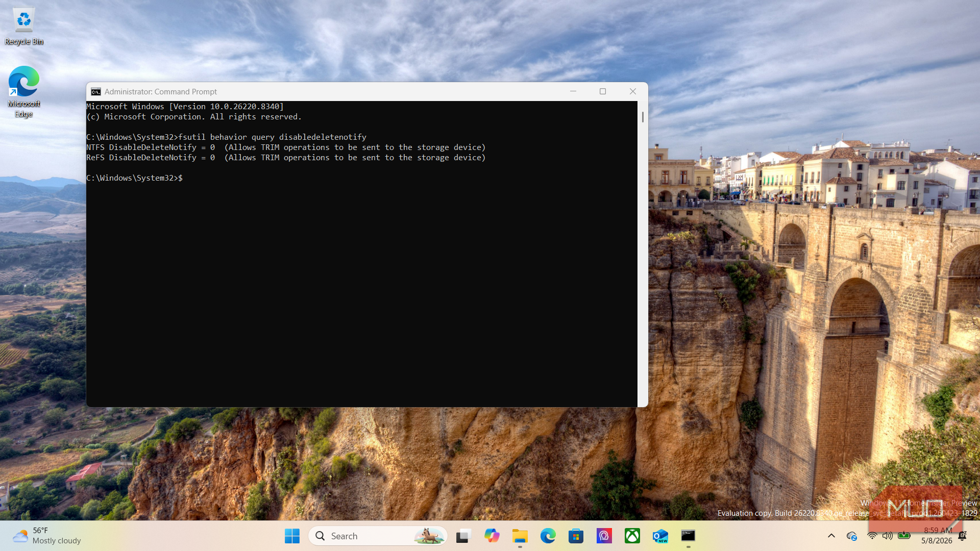980x551 pixels.
Task: Click the OneDrive sync tray icon
Action: point(851,536)
